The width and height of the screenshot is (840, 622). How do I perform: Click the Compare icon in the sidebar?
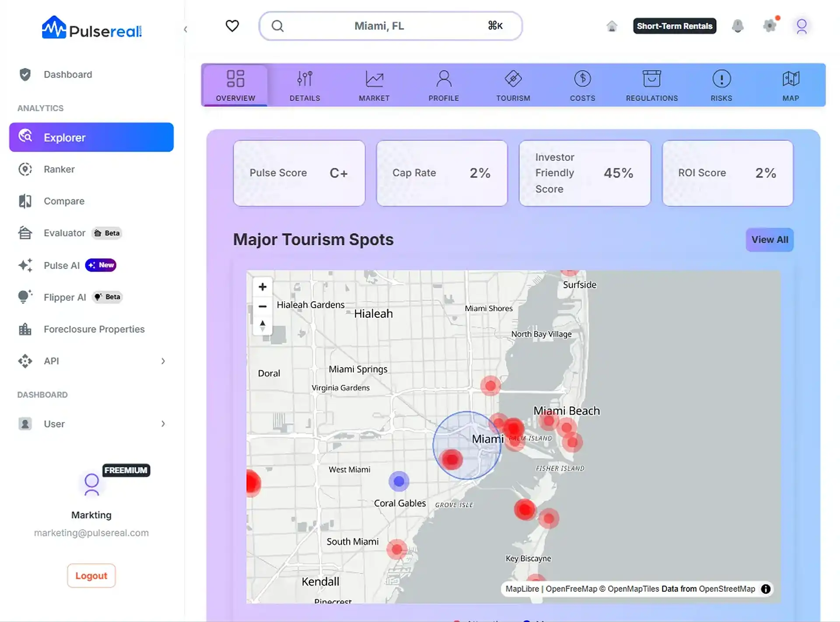25,201
